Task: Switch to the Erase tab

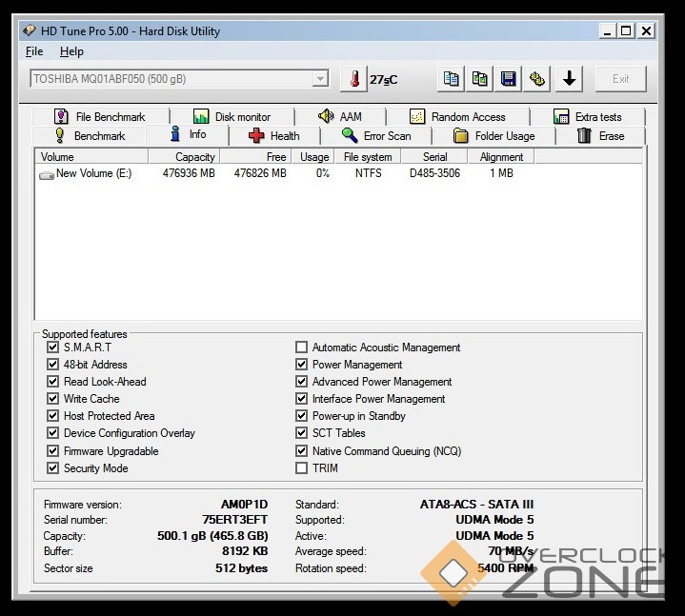Action: tap(601, 136)
